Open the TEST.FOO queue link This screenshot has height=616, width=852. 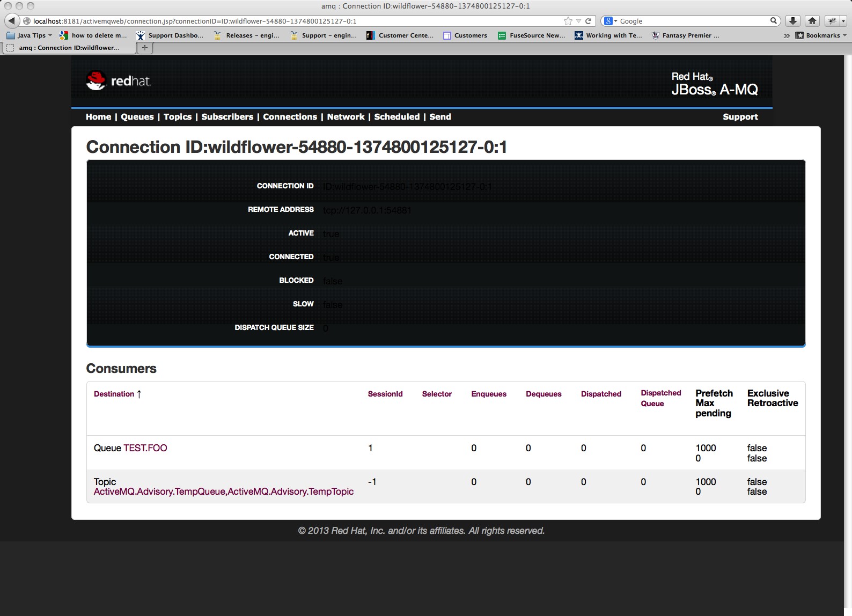pos(145,448)
